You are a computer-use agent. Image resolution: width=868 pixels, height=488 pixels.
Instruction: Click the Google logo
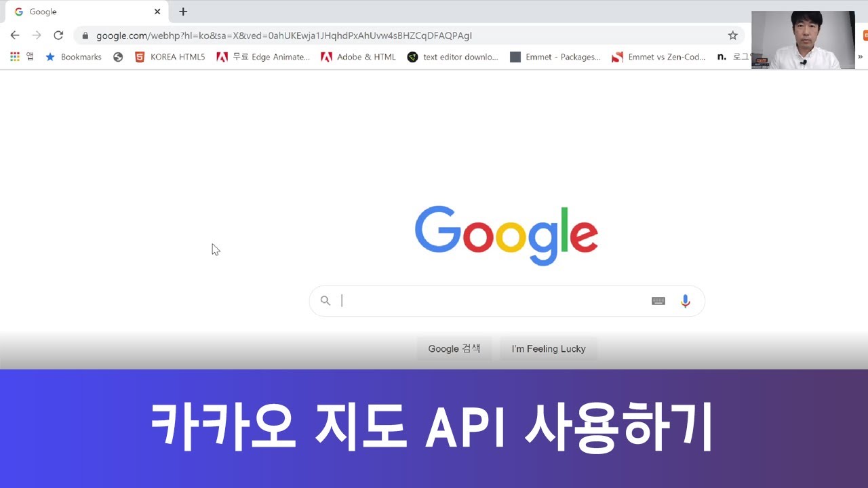pyautogui.click(x=507, y=235)
